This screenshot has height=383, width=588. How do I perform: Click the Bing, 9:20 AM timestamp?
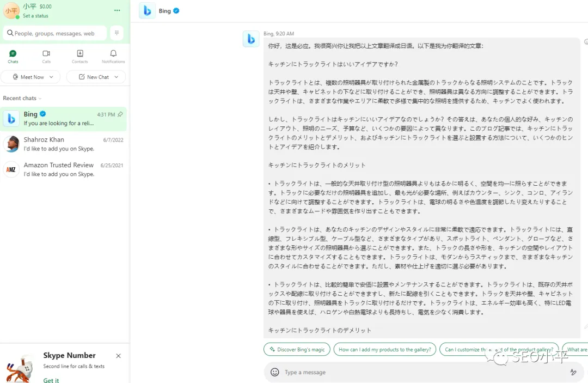coord(279,34)
